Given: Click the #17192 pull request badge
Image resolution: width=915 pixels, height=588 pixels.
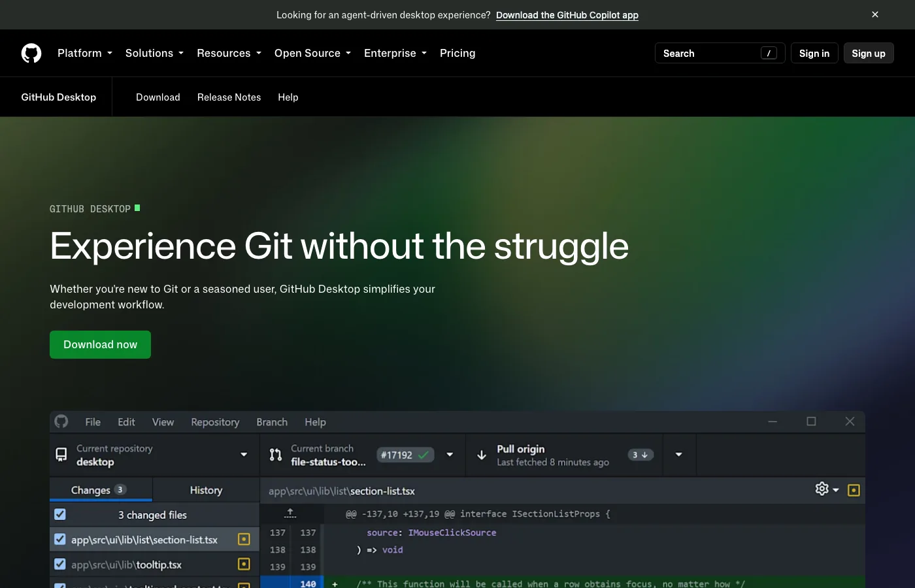Looking at the screenshot, I should click(405, 455).
